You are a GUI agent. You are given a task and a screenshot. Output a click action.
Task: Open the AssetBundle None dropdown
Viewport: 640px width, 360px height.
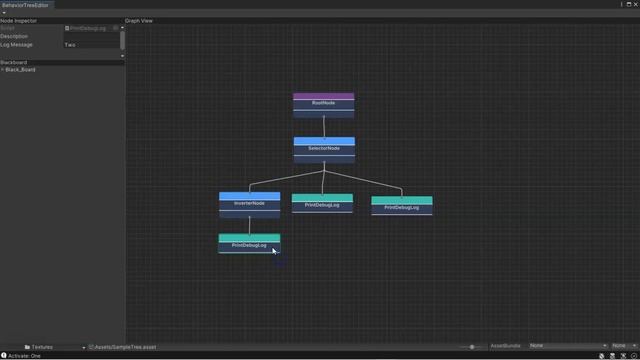click(568, 346)
